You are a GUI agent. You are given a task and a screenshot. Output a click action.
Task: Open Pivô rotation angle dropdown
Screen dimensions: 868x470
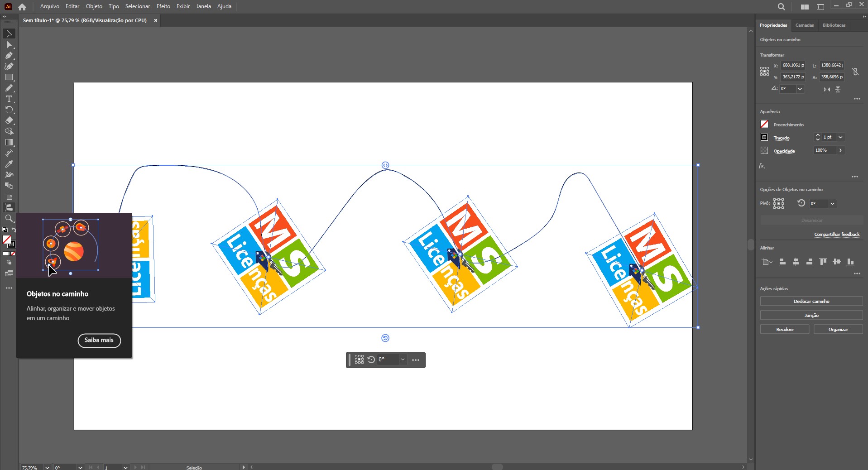[x=832, y=204]
